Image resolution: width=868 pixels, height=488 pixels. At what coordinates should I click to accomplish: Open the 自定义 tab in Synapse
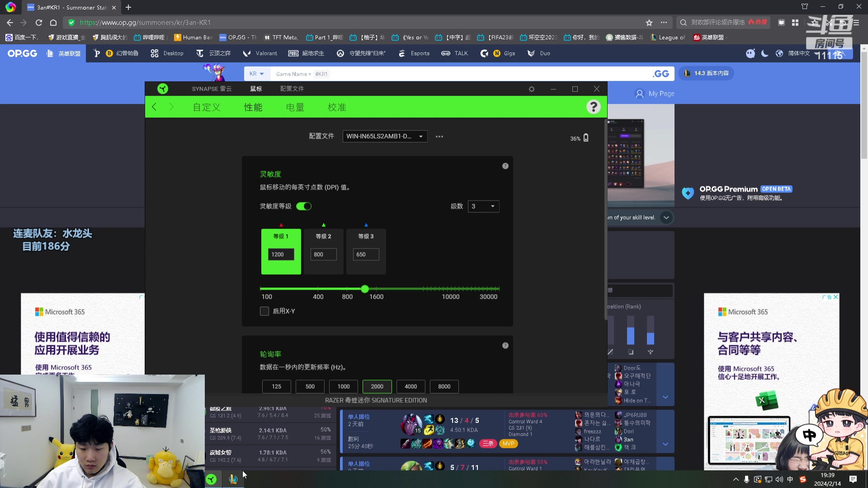pos(207,107)
